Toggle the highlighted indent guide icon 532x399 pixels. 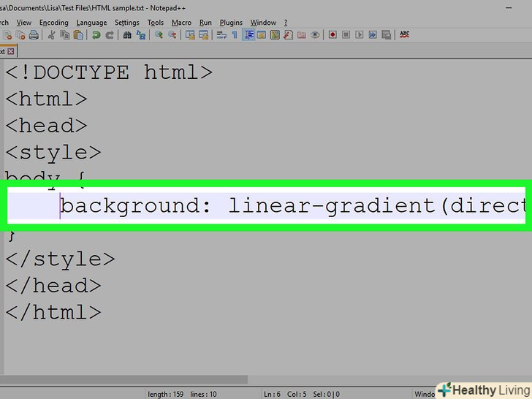[x=248, y=34]
